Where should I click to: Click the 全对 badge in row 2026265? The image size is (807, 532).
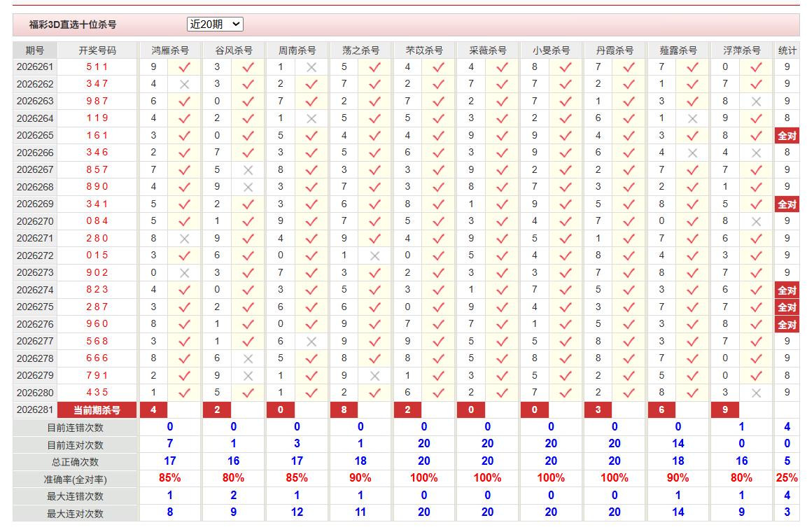click(x=787, y=136)
